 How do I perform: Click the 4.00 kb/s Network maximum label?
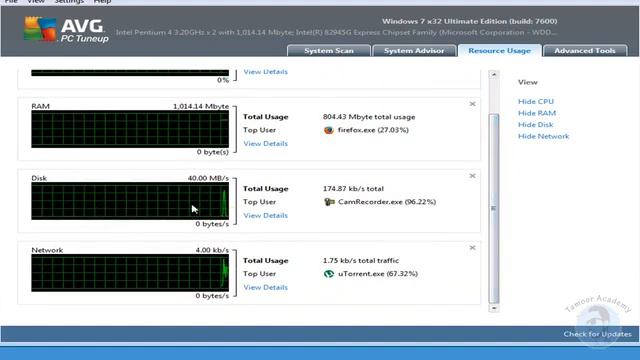coord(212,250)
